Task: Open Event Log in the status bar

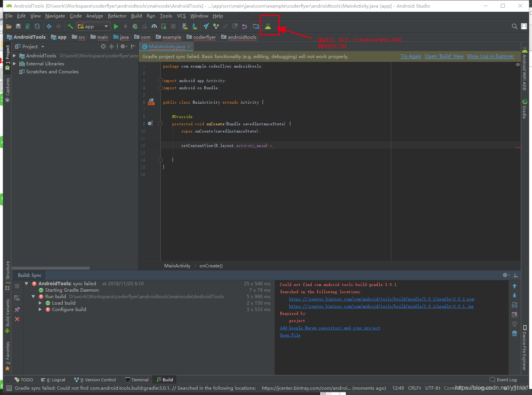Action: 506,379
